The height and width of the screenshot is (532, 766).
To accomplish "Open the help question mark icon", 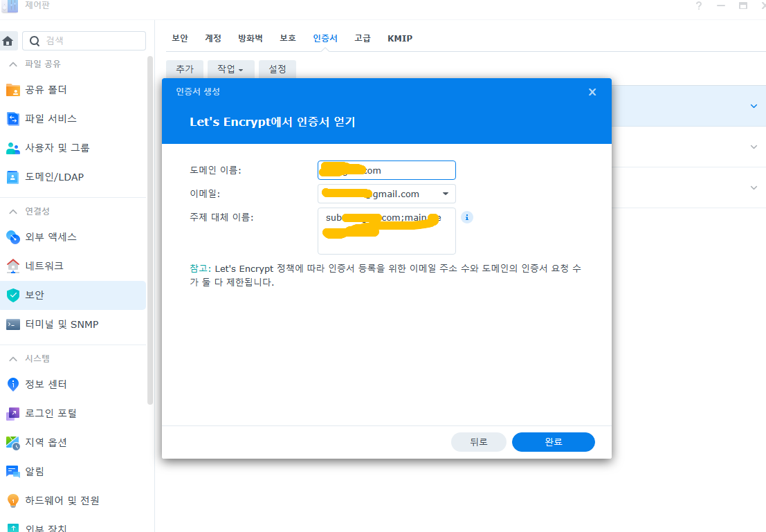I will [x=699, y=6].
